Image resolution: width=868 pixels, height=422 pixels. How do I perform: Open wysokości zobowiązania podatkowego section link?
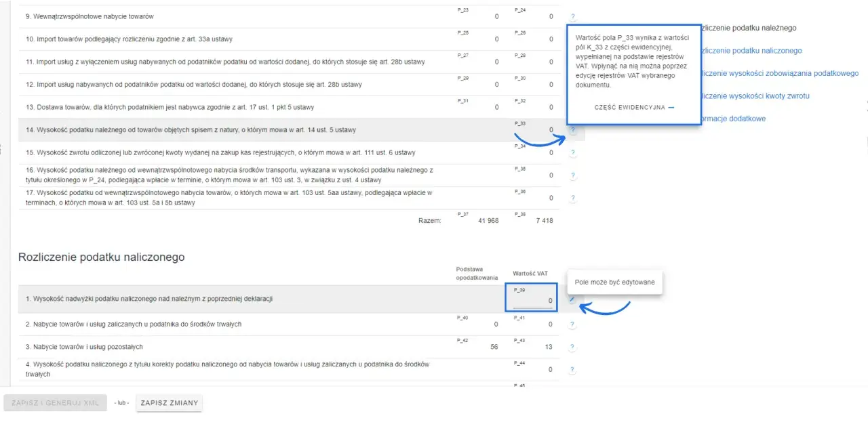click(781, 73)
